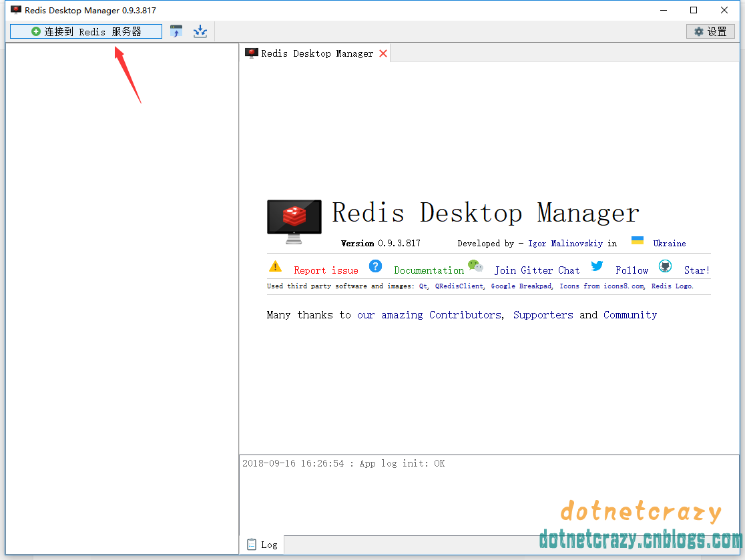Open the Google Breakpad link
Screen dimensions: 745x560
point(521,286)
